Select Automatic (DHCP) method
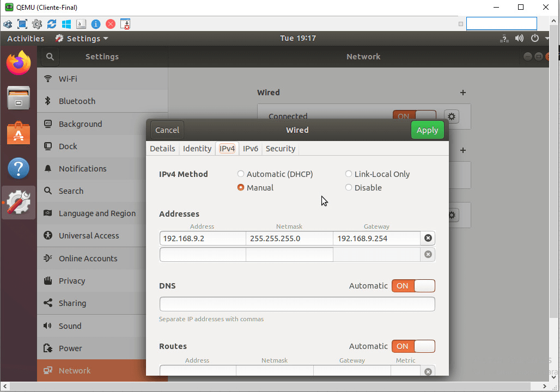Viewport: 560px width, 392px height. click(x=241, y=174)
